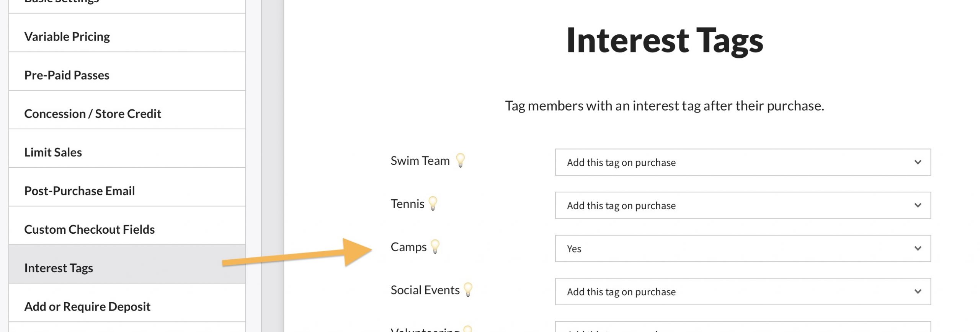Open the Tennis tag dropdown
The height and width of the screenshot is (332, 980).
pyautogui.click(x=743, y=205)
